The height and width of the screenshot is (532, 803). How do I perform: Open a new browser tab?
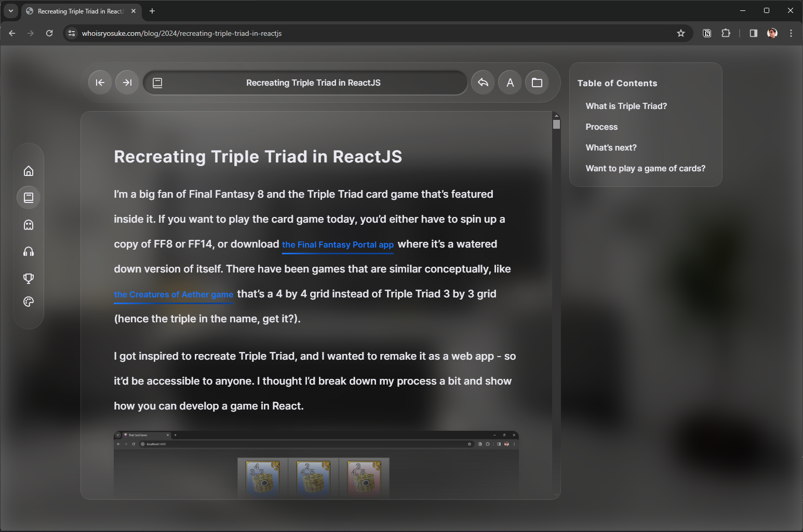tap(152, 11)
